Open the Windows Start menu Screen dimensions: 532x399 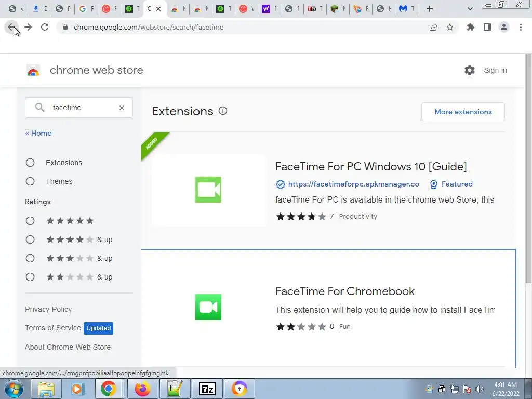pos(14,389)
